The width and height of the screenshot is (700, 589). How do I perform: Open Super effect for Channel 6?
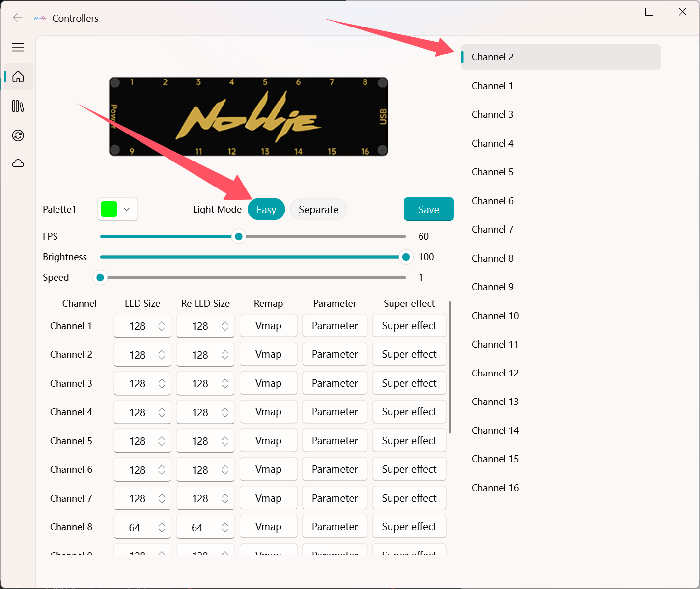point(409,470)
